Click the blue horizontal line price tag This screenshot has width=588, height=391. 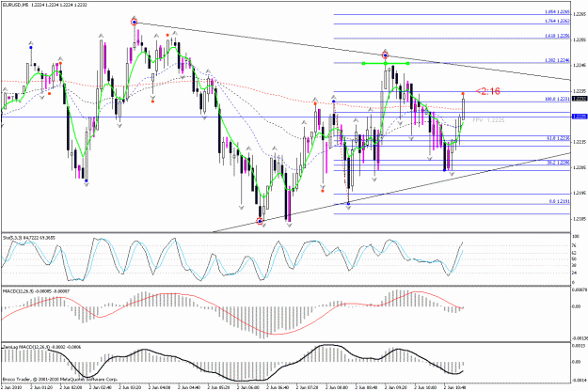coord(580,117)
